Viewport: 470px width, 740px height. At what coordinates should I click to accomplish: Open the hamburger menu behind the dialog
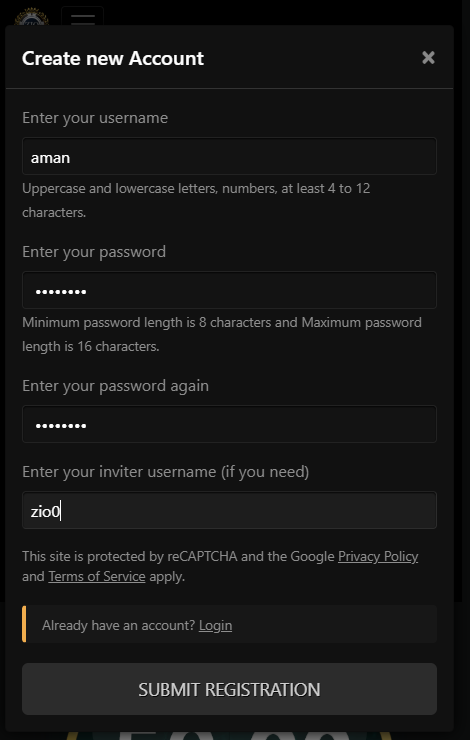point(83,17)
